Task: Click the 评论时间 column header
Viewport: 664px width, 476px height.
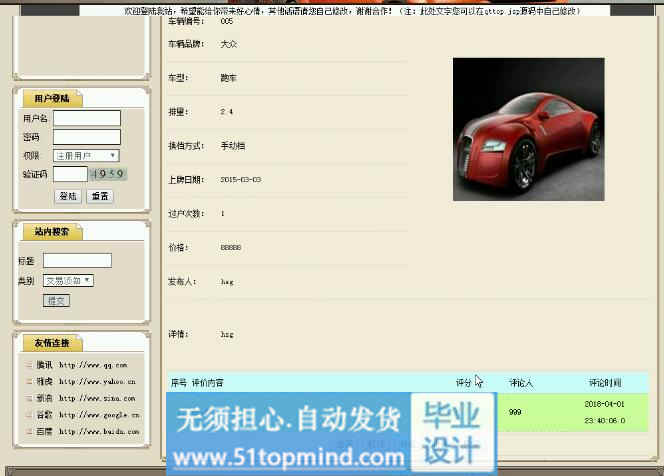Action: [605, 383]
